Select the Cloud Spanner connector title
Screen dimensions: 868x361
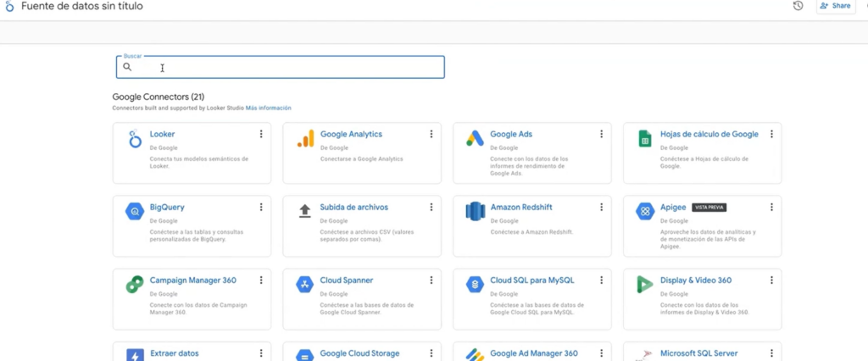point(347,280)
